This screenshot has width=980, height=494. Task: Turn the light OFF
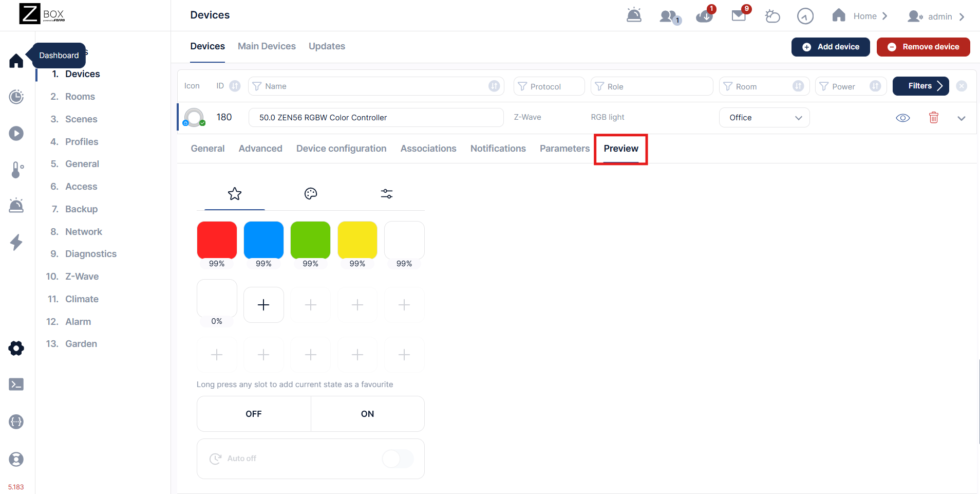pyautogui.click(x=254, y=414)
